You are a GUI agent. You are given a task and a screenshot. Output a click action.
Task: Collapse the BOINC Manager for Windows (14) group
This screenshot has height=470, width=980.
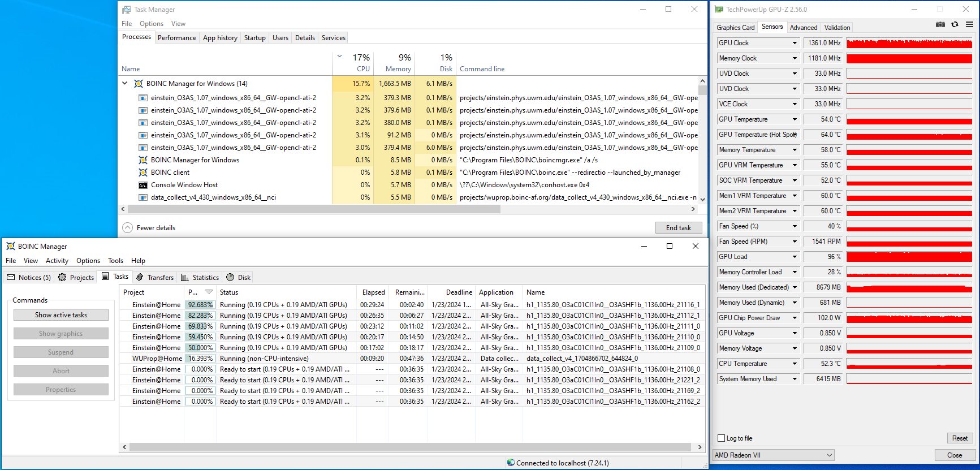125,83
